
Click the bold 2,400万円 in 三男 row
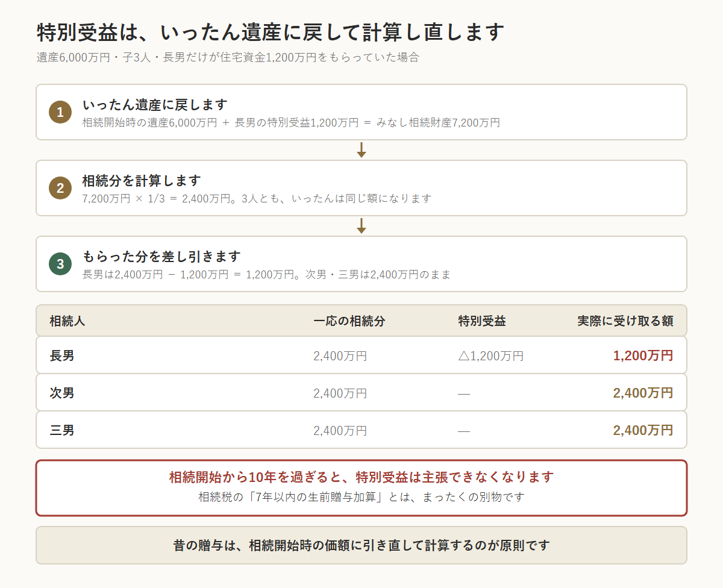coord(643,430)
